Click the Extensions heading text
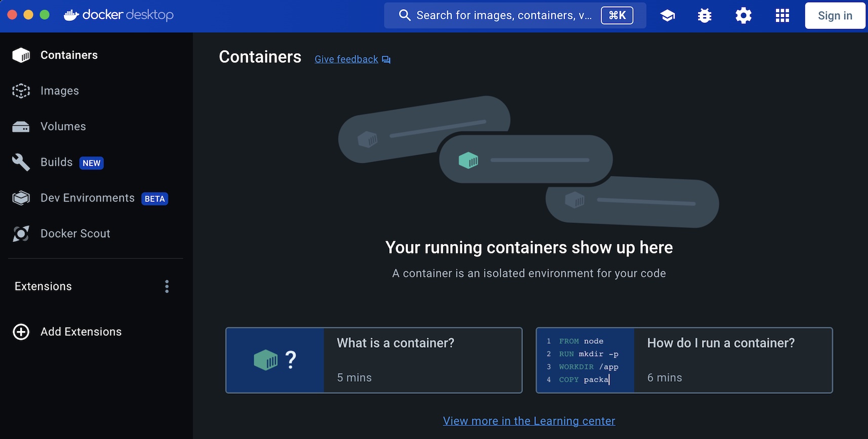 (43, 286)
